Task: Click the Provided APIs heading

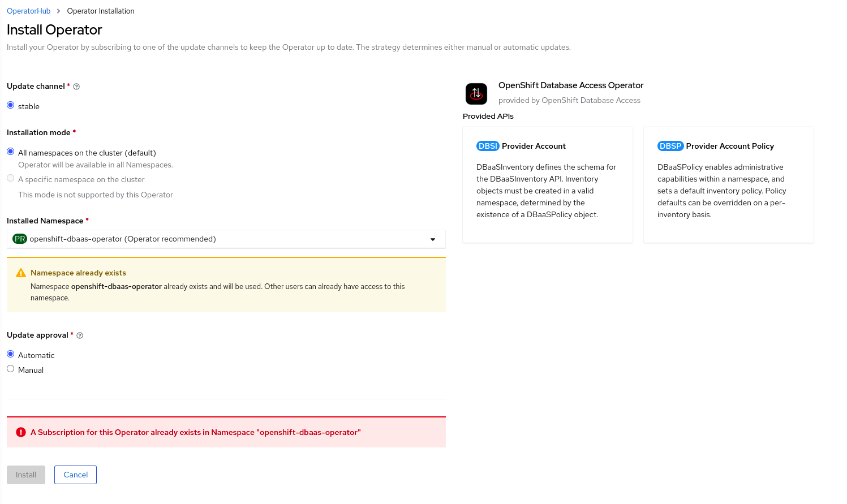Action: click(x=488, y=116)
